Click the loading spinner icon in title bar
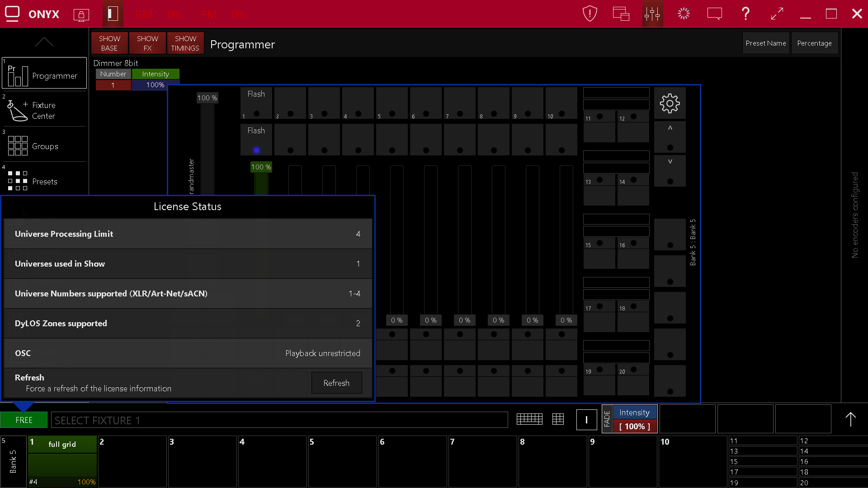868x488 pixels. point(684,14)
